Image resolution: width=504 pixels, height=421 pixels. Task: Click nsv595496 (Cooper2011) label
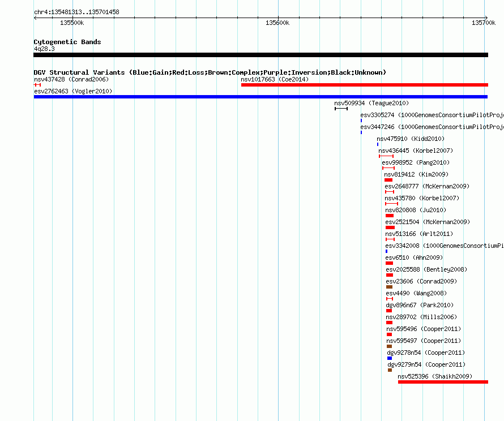(x=424, y=329)
